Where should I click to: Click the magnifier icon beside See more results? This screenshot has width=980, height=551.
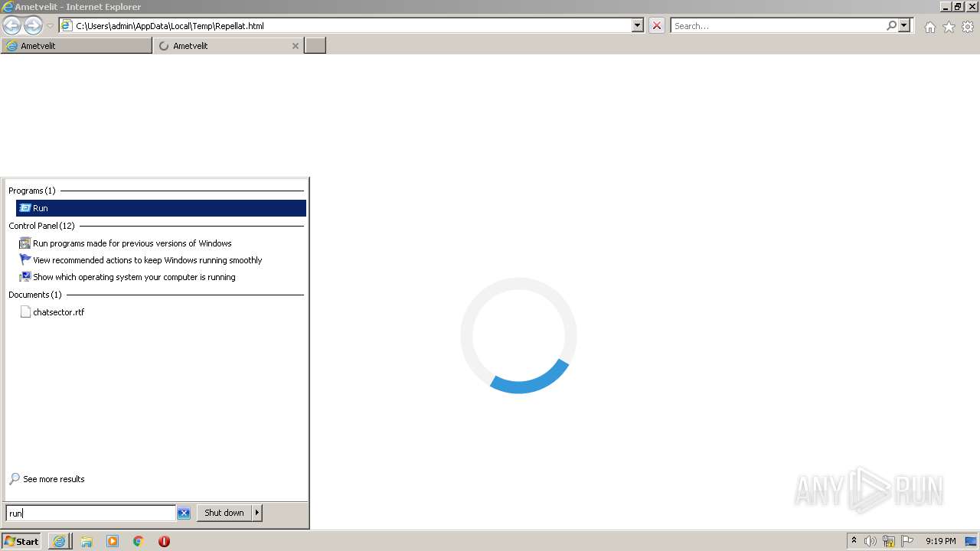pos(15,479)
